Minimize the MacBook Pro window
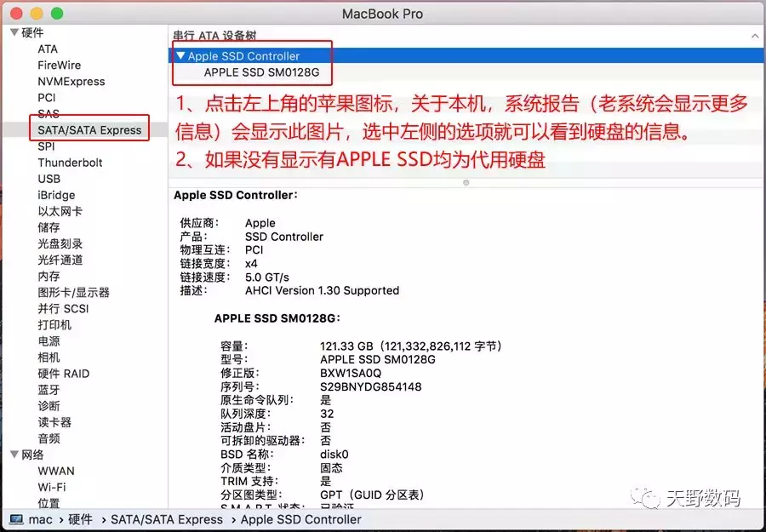The width and height of the screenshot is (766, 532). [x=37, y=13]
